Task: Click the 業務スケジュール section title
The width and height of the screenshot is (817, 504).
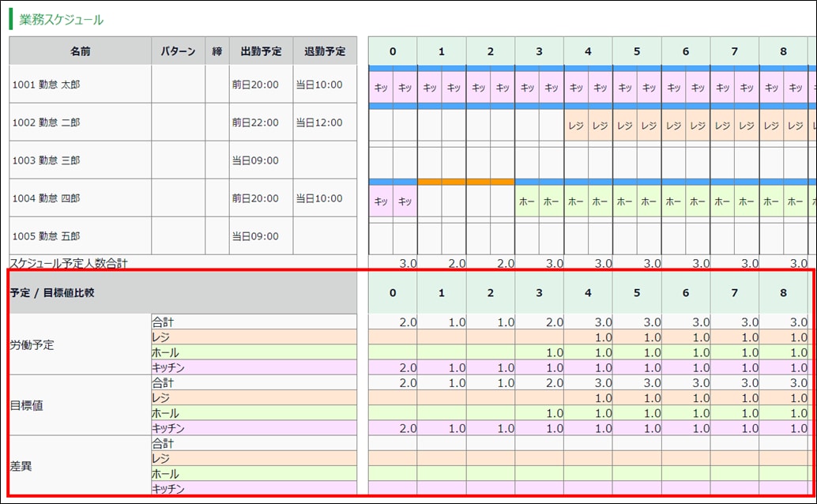Action: (x=61, y=20)
